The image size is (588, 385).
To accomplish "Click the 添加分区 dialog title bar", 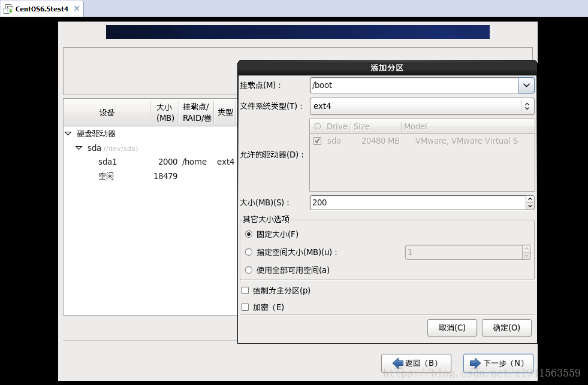I will [387, 68].
